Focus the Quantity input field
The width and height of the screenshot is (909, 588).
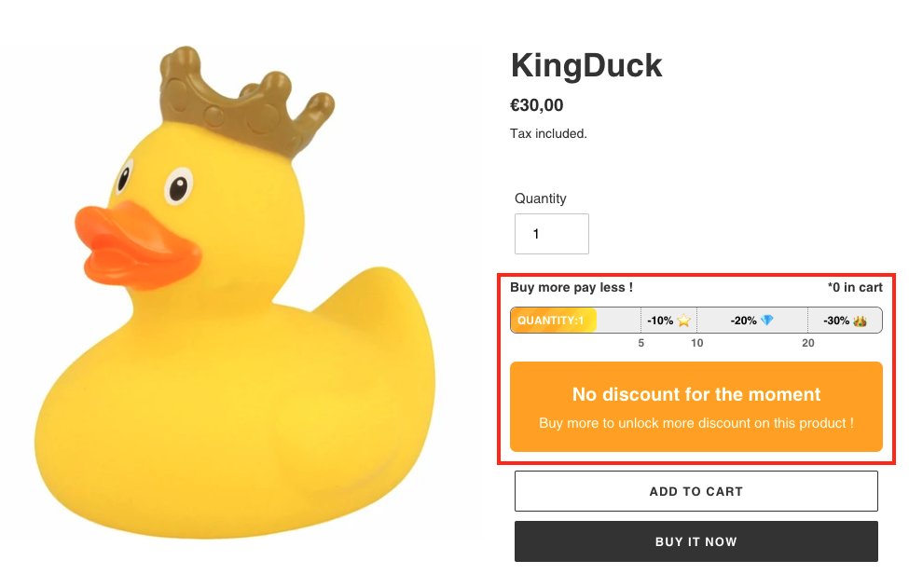pyautogui.click(x=551, y=234)
